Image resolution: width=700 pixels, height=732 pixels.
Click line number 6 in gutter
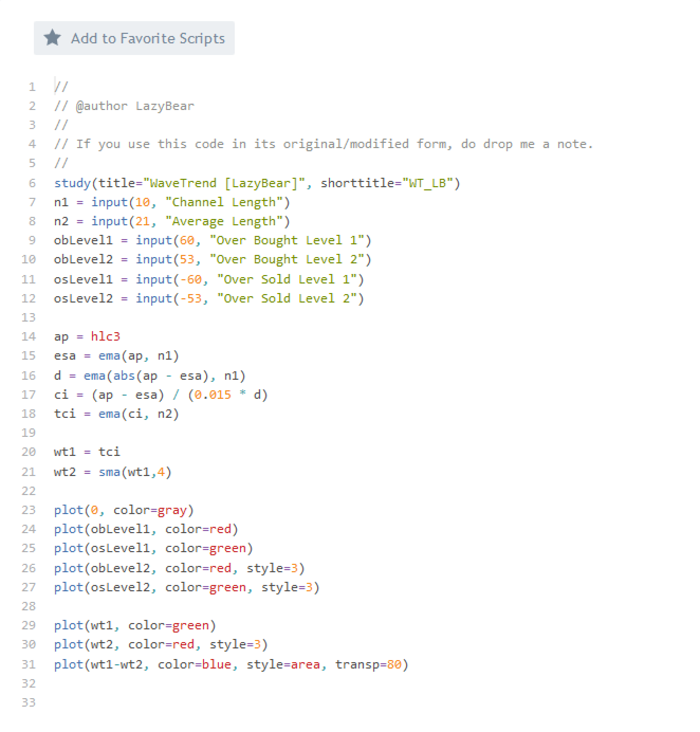[32, 183]
